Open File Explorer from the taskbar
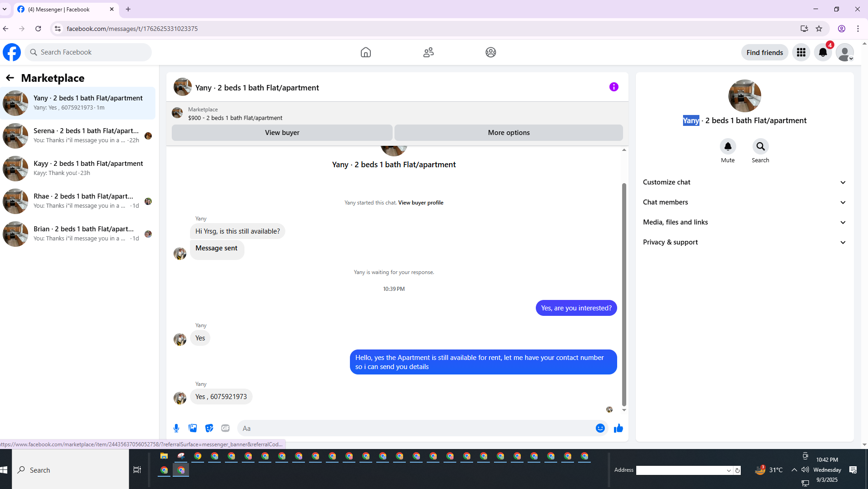 (164, 456)
